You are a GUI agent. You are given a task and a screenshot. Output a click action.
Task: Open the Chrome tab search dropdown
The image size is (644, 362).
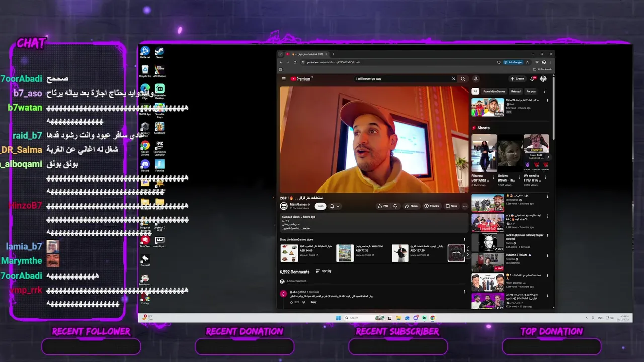pyautogui.click(x=281, y=54)
